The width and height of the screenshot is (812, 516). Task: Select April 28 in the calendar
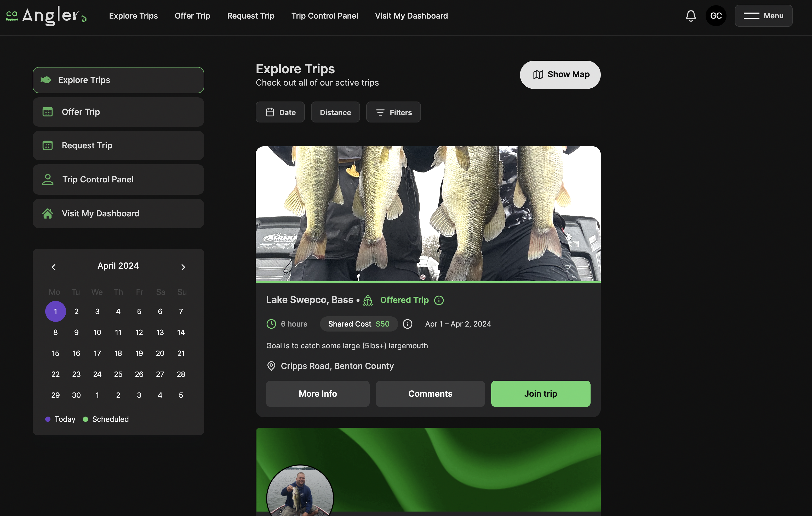click(181, 374)
